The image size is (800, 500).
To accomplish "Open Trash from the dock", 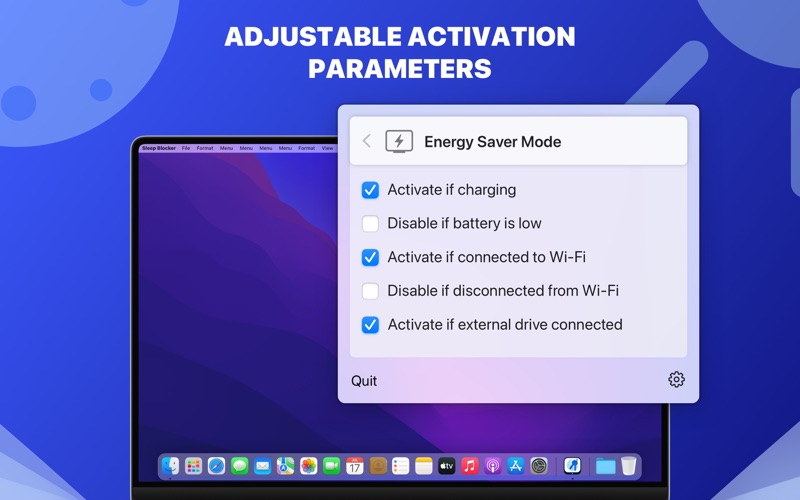I will (x=629, y=466).
